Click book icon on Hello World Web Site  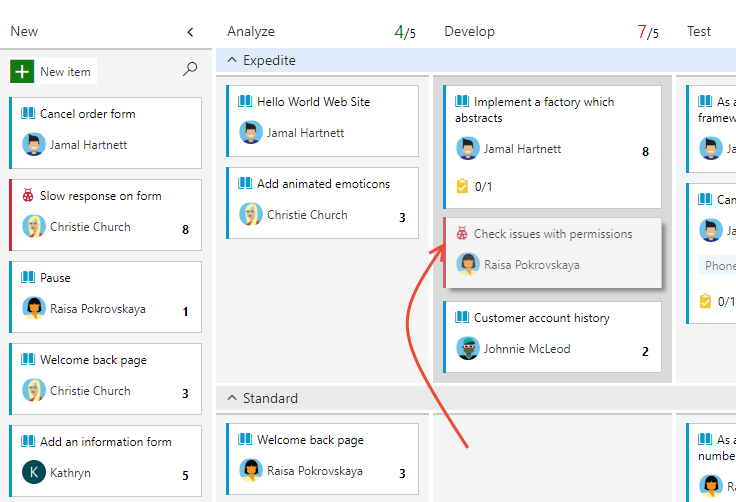245,101
